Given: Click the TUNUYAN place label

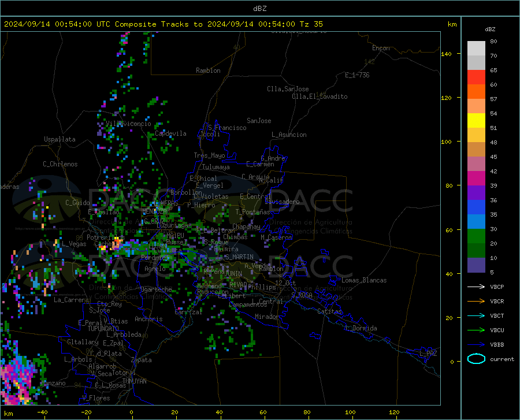Looking at the screenshot, I should click(134, 381).
